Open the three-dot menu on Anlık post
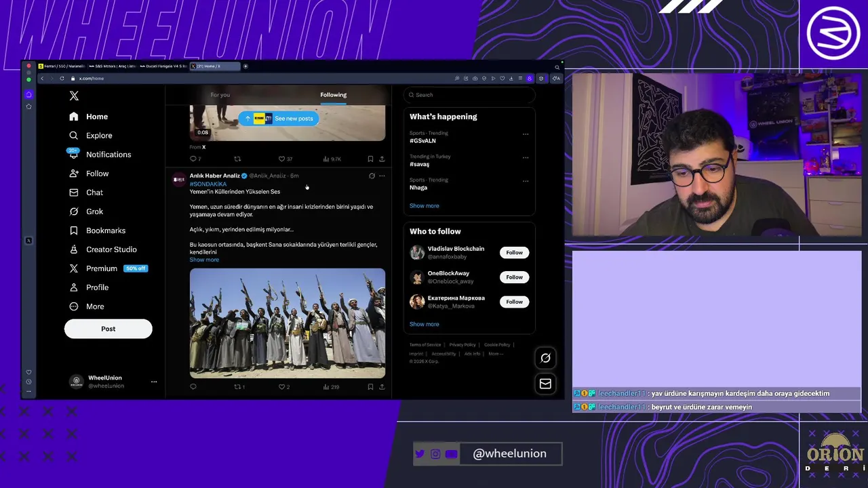Image resolution: width=868 pixels, height=488 pixels. pos(382,176)
